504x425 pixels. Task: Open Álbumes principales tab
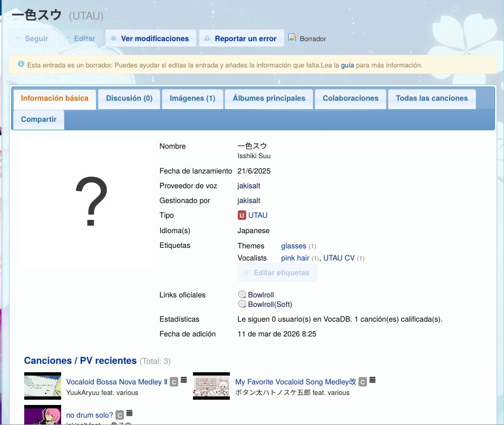pos(269,99)
